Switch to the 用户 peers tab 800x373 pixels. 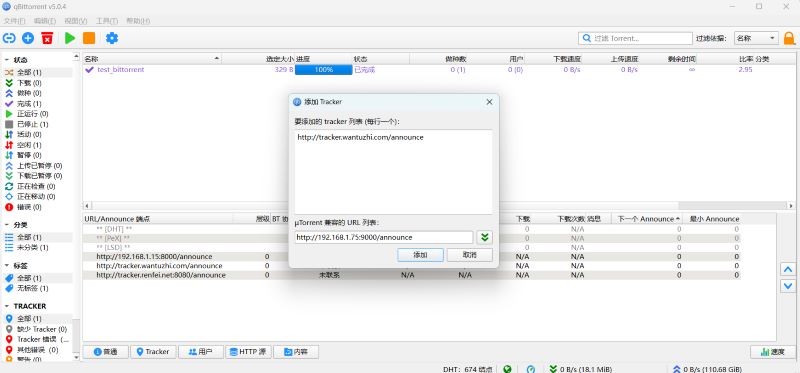(x=201, y=352)
